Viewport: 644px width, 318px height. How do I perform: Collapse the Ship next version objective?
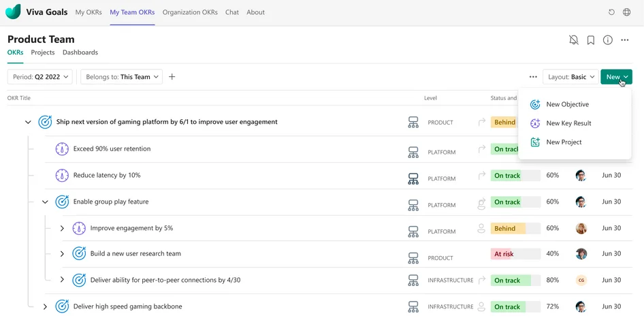(28, 123)
